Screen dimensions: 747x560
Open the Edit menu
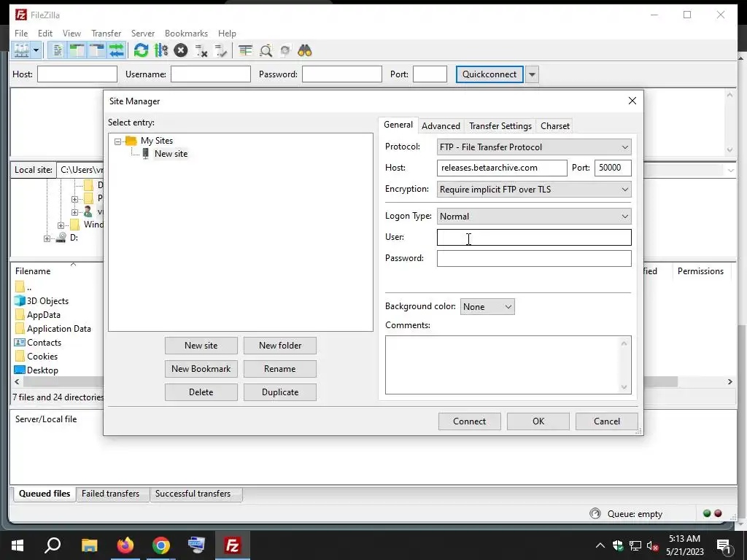tap(45, 34)
